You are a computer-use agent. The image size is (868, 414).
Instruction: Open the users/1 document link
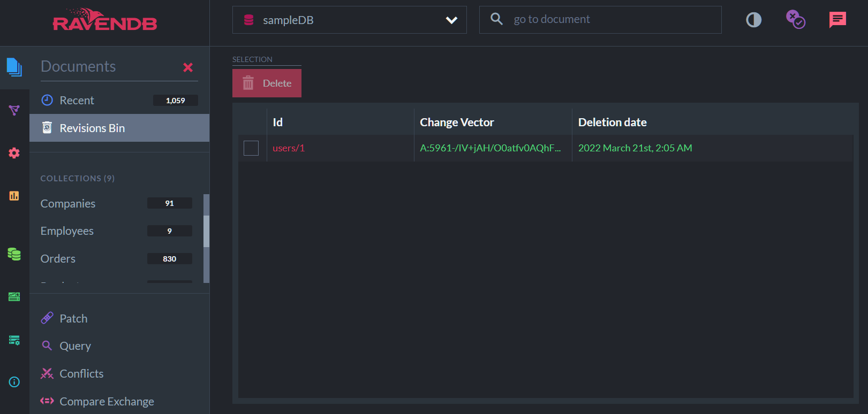(289, 148)
